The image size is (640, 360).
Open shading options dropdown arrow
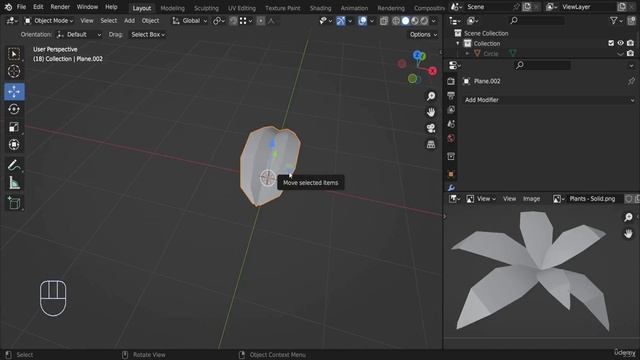(434, 20)
